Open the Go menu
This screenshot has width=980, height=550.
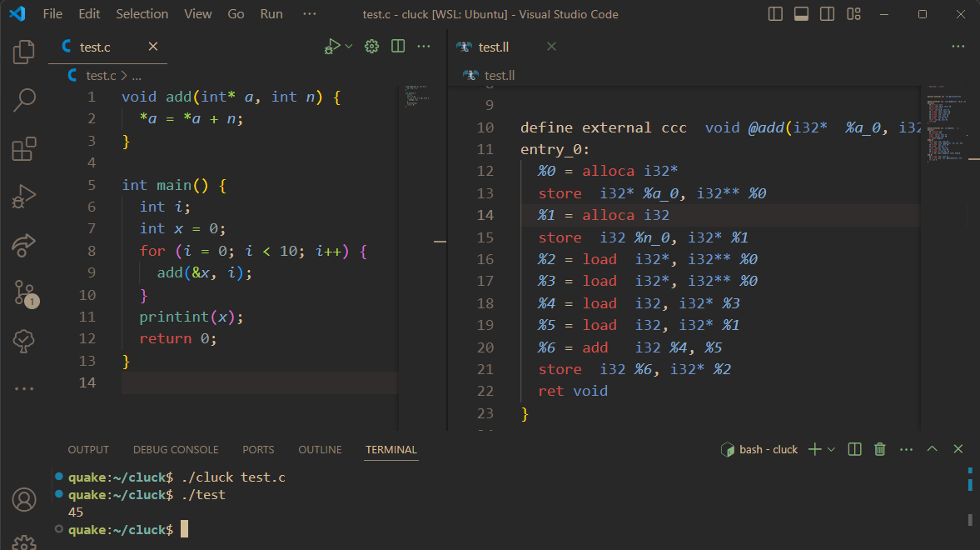click(x=236, y=14)
